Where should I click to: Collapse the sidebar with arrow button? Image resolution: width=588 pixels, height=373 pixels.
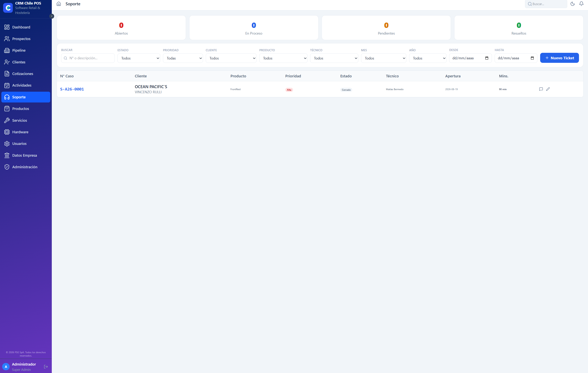52,16
